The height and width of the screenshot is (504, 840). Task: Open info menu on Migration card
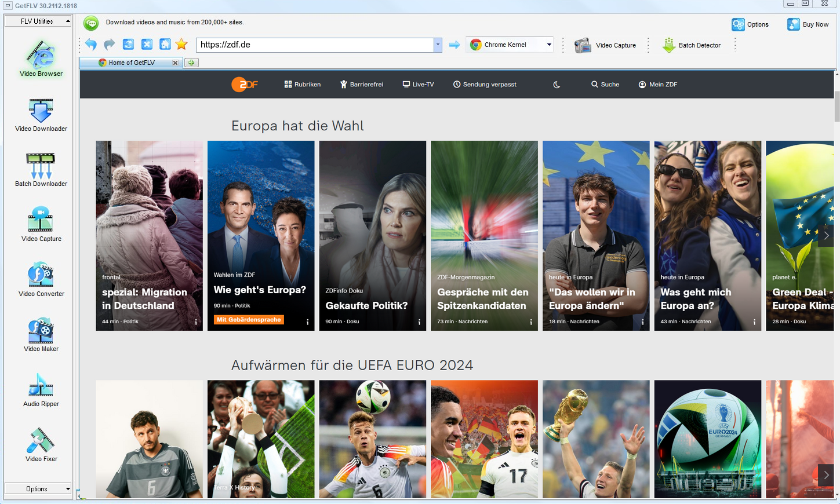coord(196,322)
